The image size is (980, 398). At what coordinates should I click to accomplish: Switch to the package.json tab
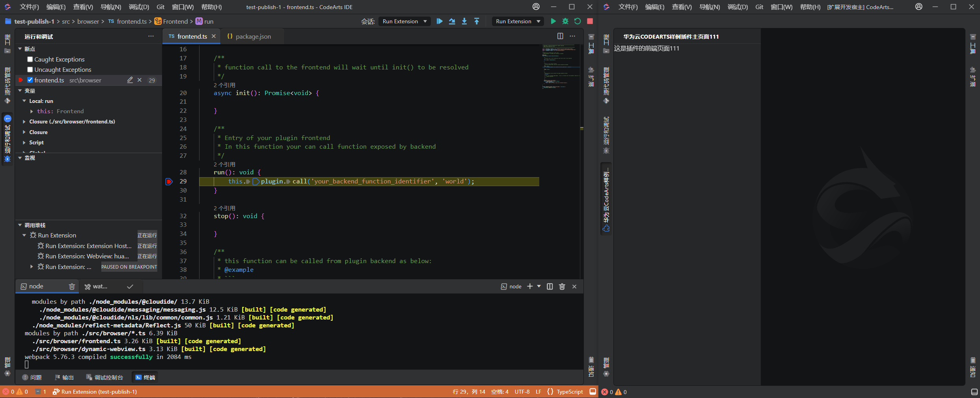[253, 37]
